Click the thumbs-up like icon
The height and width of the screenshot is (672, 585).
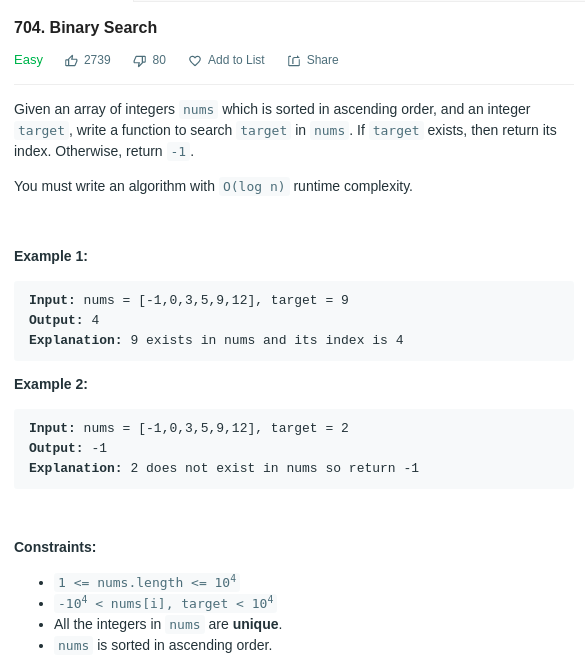[x=71, y=61]
